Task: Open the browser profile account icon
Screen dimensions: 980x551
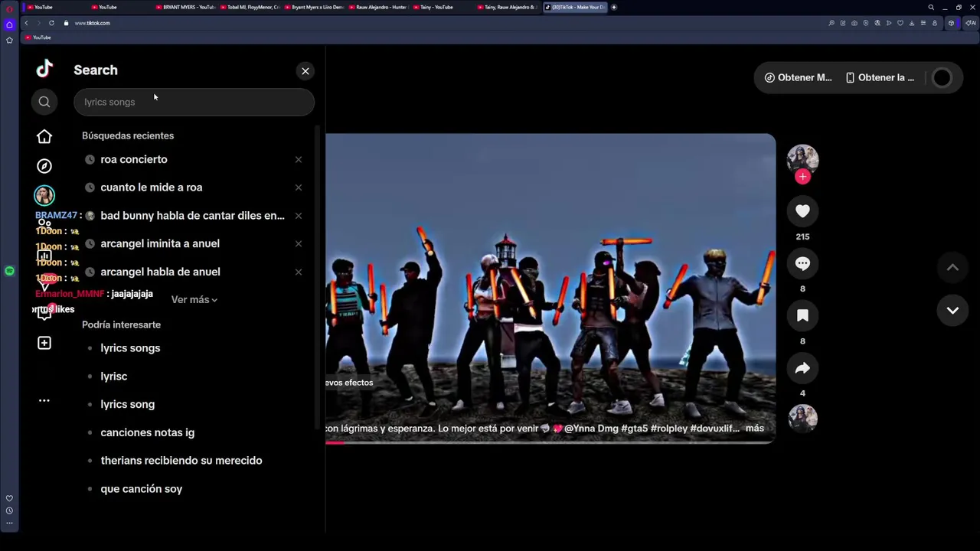Action: point(934,23)
